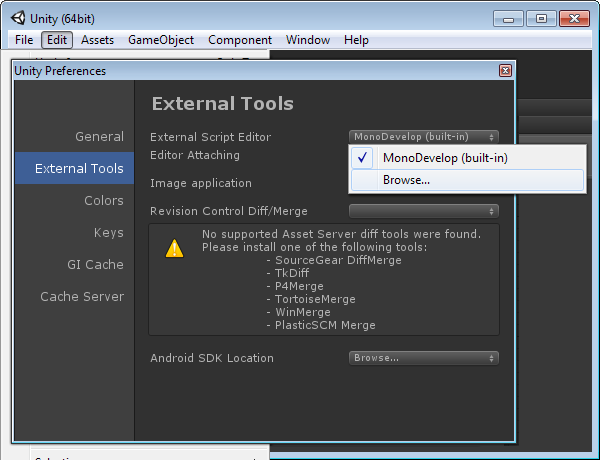Open the Edit menu
600x460 pixels.
tap(57, 40)
